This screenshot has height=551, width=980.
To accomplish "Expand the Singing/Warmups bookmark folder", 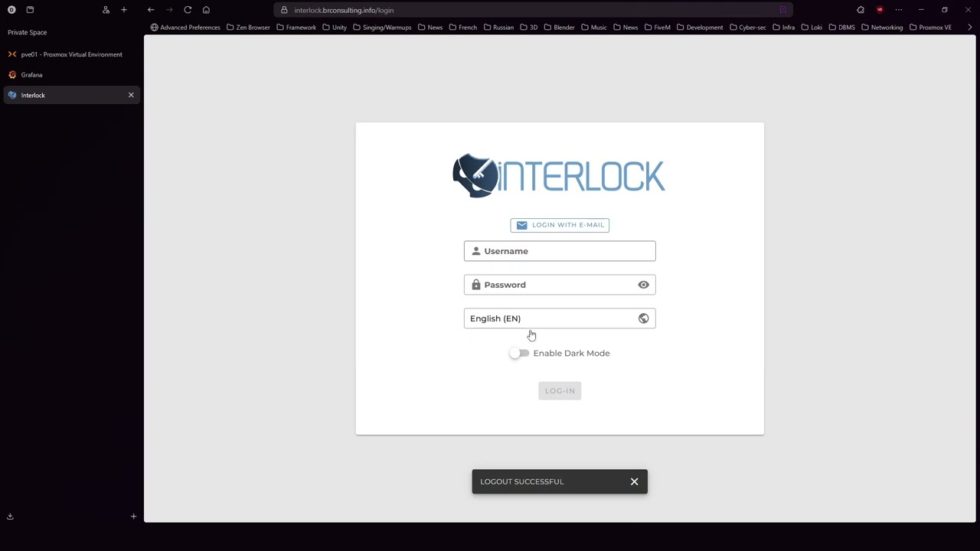I will pyautogui.click(x=382, y=28).
